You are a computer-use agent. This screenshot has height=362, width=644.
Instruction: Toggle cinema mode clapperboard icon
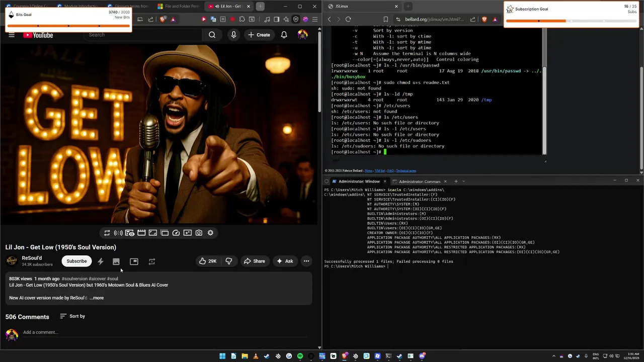(x=141, y=233)
